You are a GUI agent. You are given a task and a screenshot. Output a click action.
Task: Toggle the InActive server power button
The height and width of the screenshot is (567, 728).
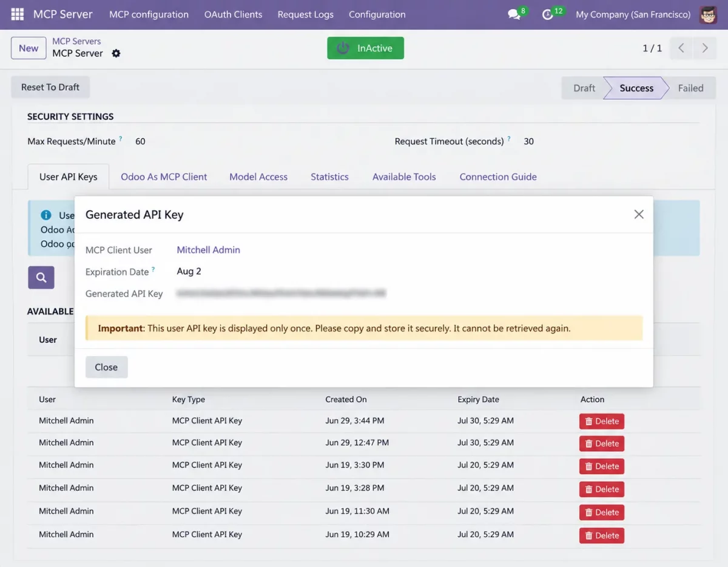tap(365, 48)
